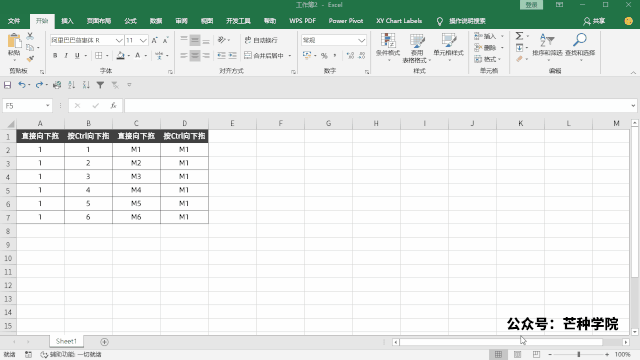The width and height of the screenshot is (640, 360).
Task: Toggle Bold formatting
Action: tap(55, 56)
